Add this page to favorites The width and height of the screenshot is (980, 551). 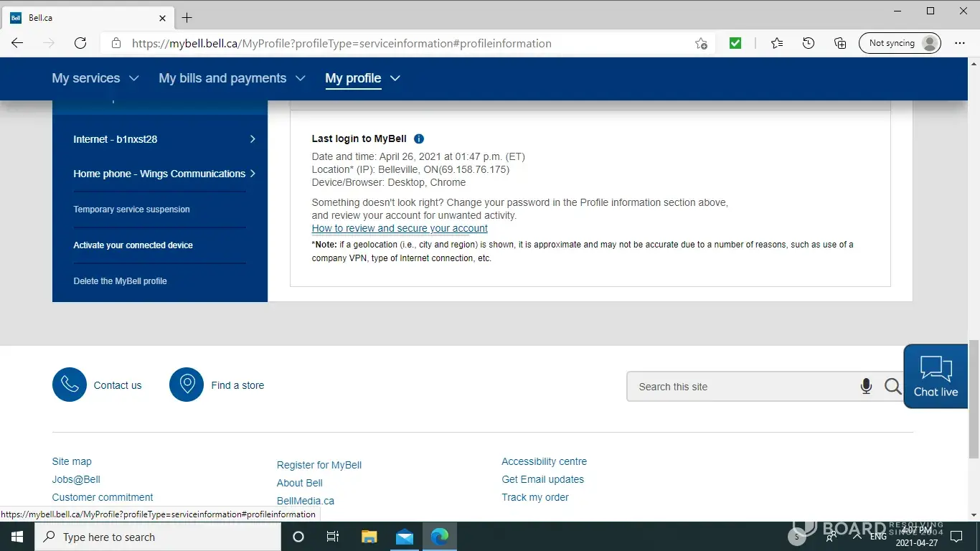[701, 43]
